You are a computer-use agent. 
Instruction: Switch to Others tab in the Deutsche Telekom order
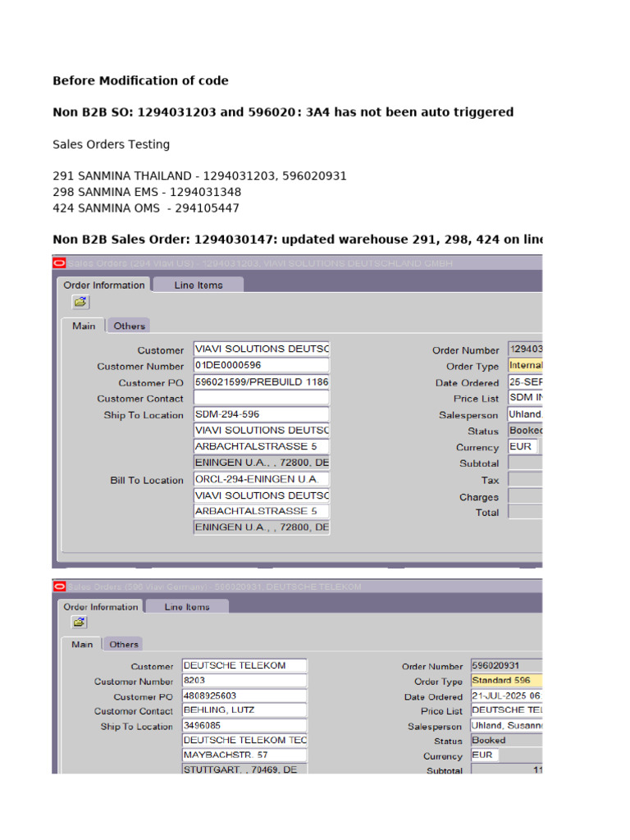[x=124, y=645]
